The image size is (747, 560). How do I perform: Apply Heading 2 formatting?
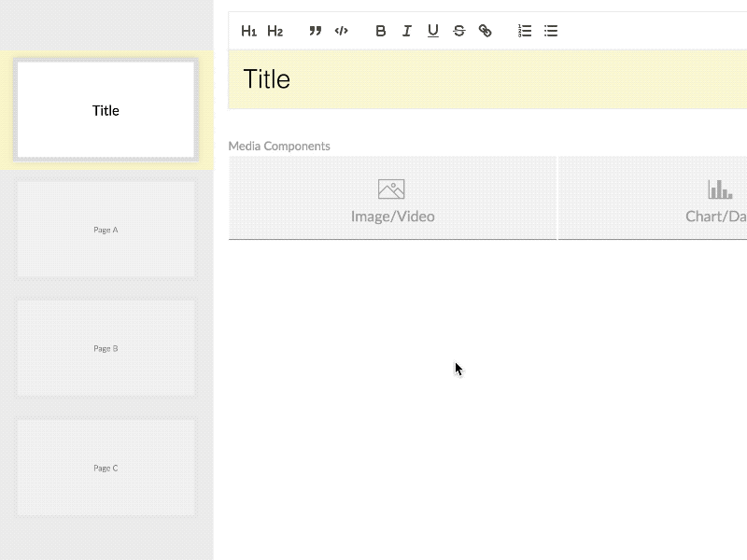275,31
